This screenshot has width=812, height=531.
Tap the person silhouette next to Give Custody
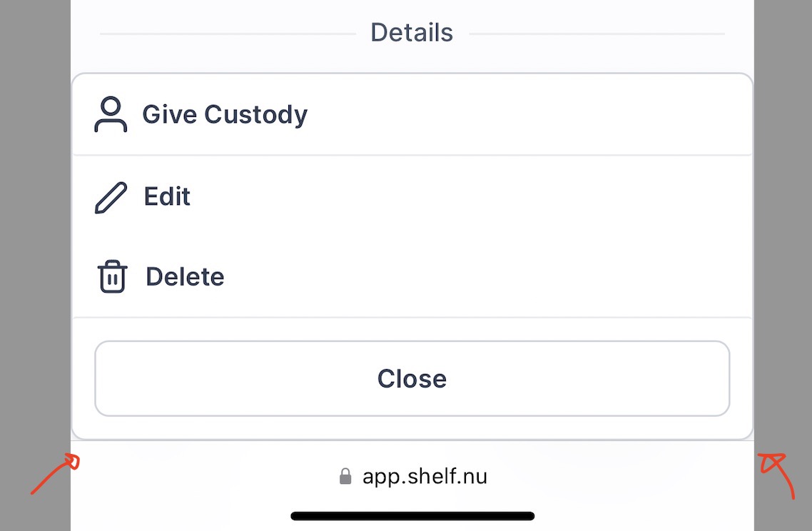111,113
